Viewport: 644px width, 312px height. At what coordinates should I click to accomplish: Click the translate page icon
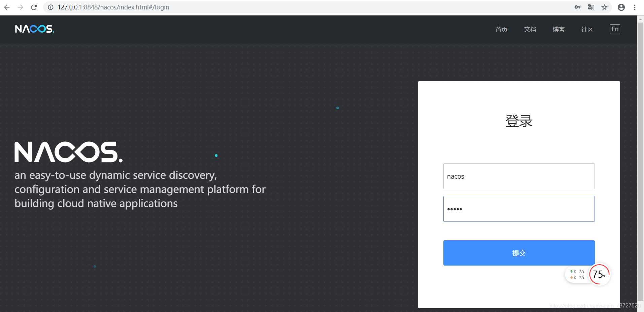591,7
